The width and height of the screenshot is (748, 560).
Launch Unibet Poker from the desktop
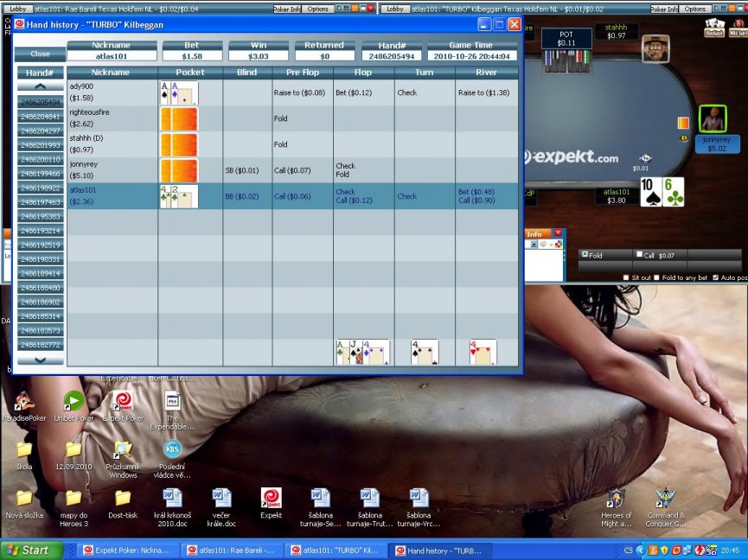[x=74, y=406]
